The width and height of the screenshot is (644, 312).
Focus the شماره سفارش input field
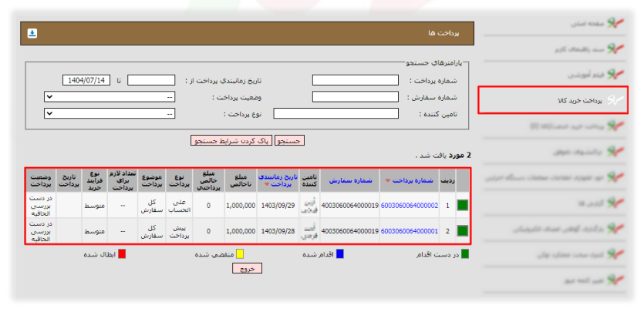coord(356,97)
